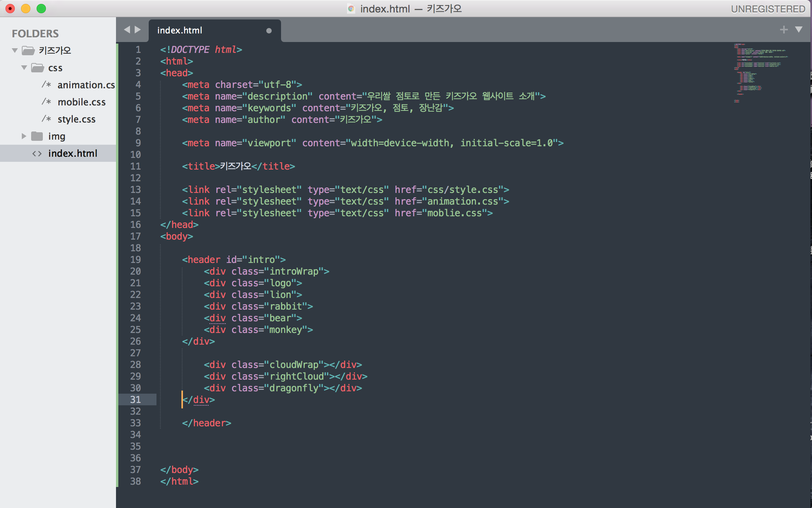812x508 pixels.
Task: Click the comment icon beside style.css
Action: point(46,119)
